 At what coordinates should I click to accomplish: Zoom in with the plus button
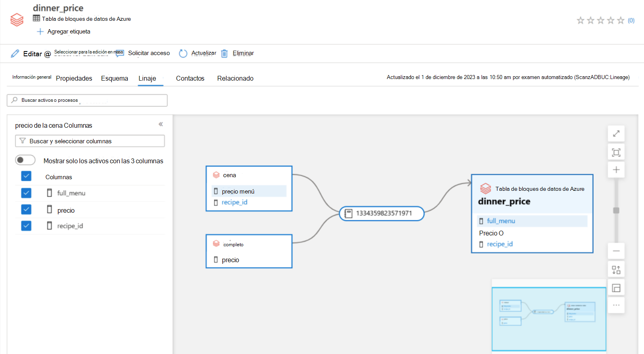[616, 170]
